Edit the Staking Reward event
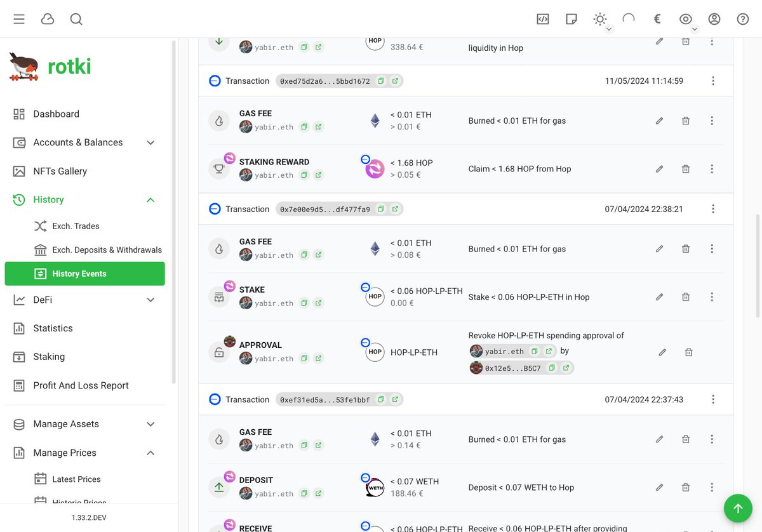The width and height of the screenshot is (762, 532). 659,169
